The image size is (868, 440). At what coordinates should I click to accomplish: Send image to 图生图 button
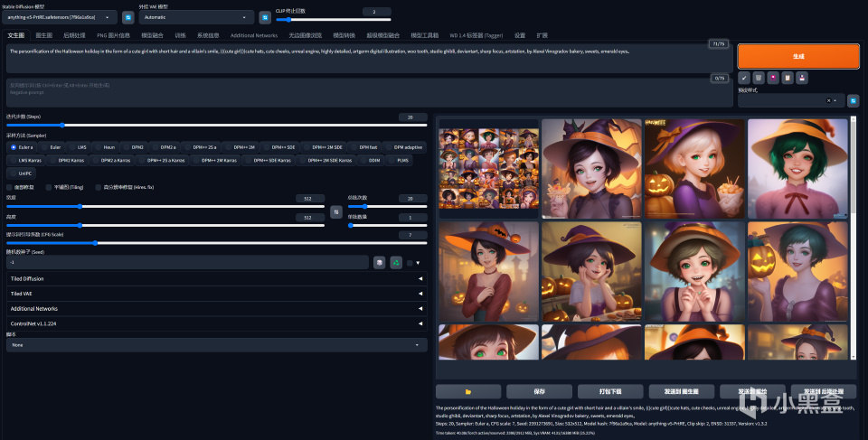[681, 391]
